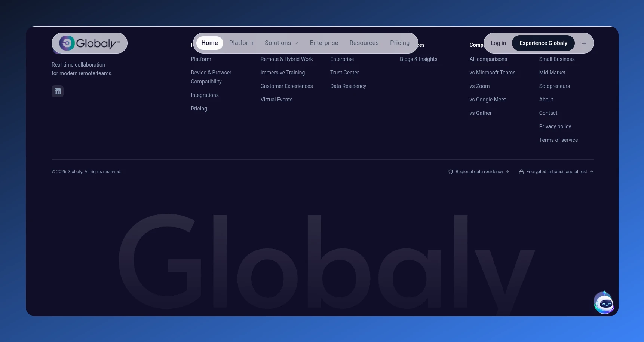The height and width of the screenshot is (342, 644).
Task: Click the Log in button
Action: tap(498, 43)
